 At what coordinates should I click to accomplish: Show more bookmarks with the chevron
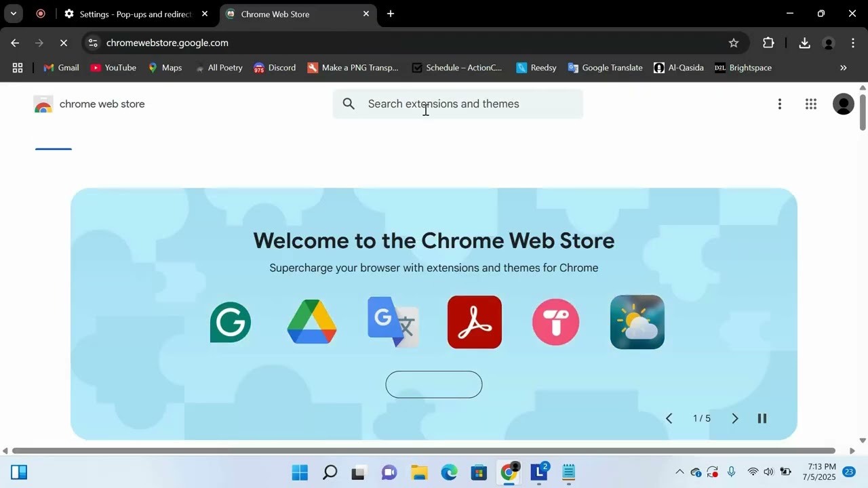click(x=844, y=68)
